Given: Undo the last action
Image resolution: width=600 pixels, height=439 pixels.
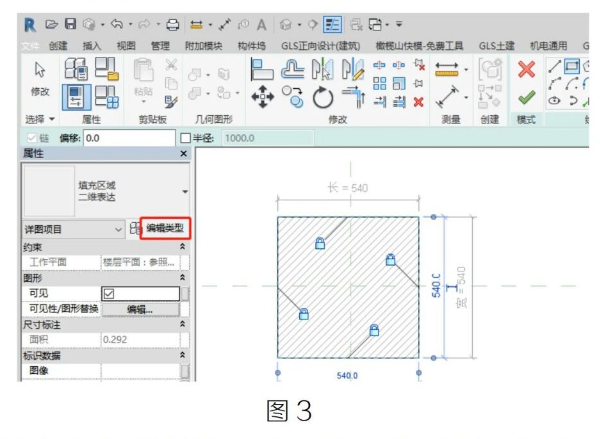Looking at the screenshot, I should coord(116,24).
